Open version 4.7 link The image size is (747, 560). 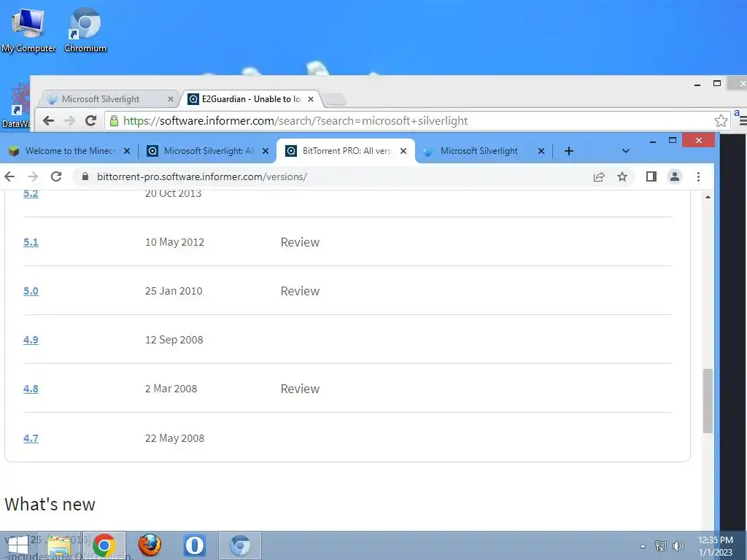click(x=31, y=438)
